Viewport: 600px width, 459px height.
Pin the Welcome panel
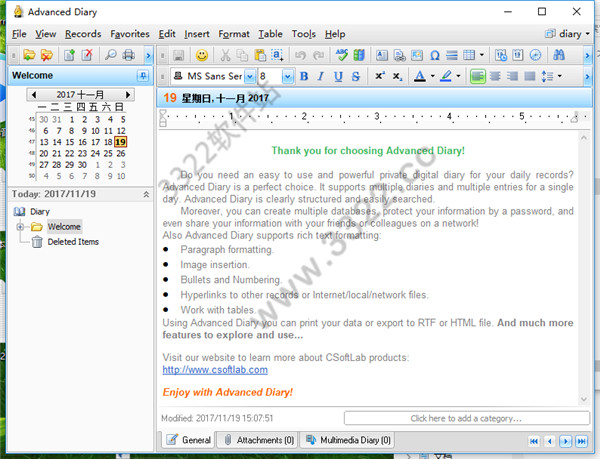click(x=143, y=75)
